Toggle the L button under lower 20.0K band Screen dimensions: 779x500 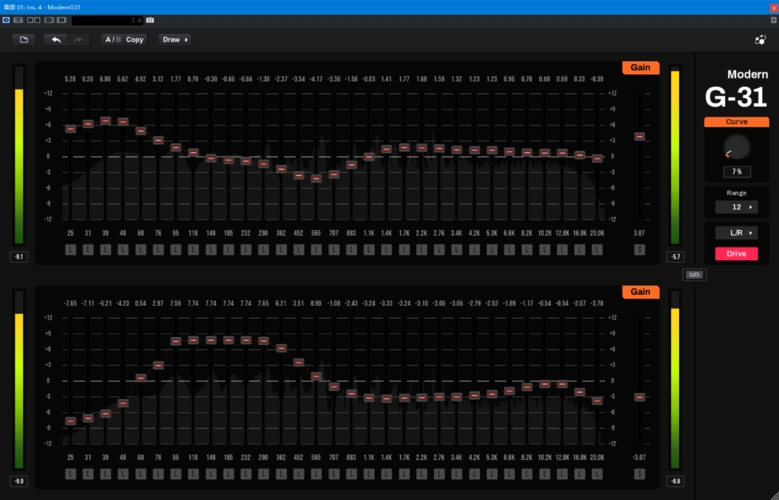(597, 473)
